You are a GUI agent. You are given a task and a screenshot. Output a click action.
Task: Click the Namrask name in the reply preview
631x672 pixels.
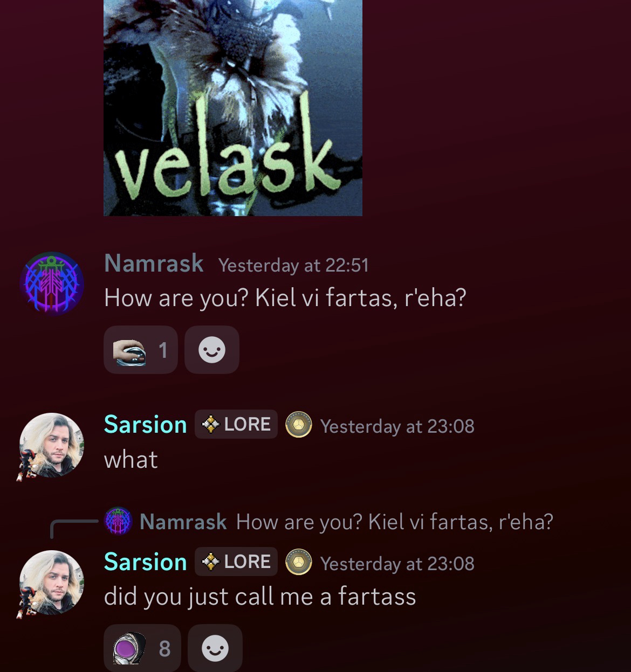(183, 522)
